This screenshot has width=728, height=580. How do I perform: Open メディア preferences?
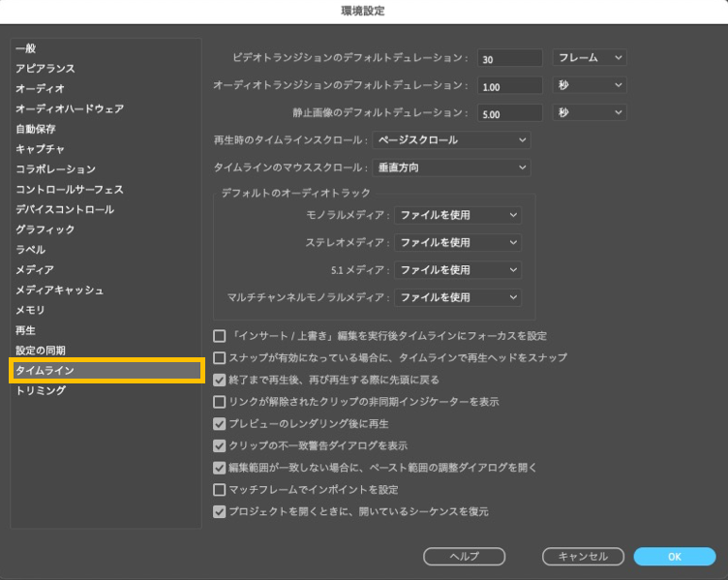tap(35, 269)
